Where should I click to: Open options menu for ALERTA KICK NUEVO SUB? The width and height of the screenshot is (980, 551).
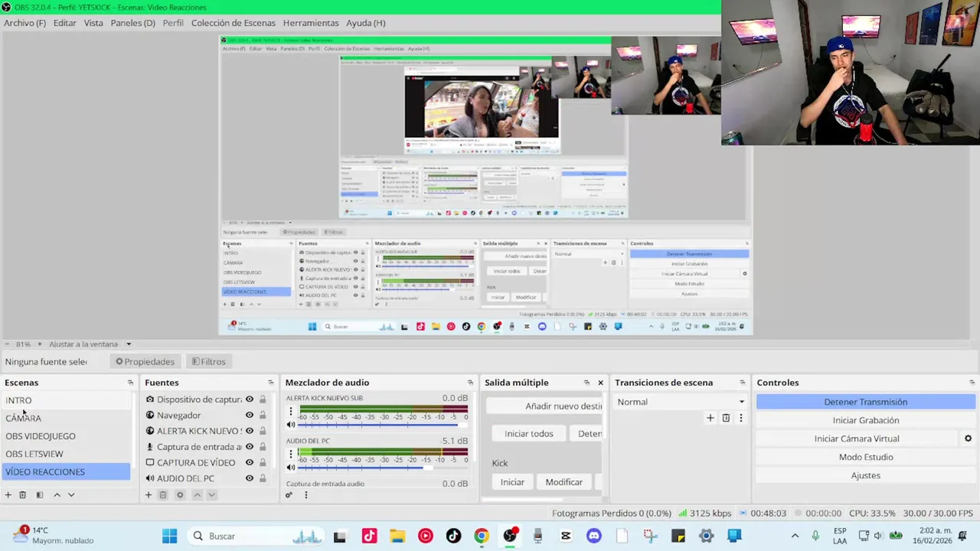coord(290,412)
